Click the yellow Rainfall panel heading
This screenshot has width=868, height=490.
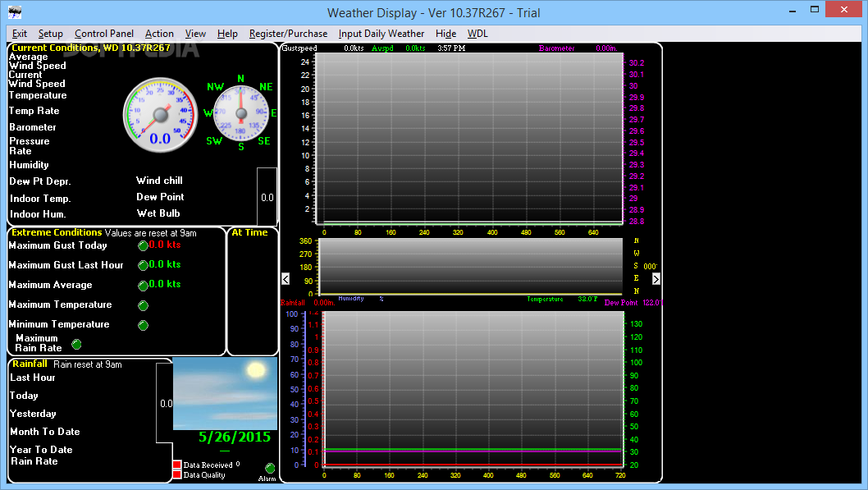[30, 364]
